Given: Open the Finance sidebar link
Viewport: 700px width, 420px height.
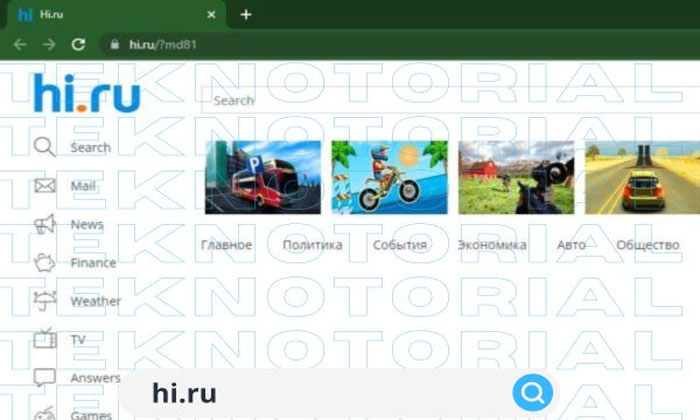Looking at the screenshot, I should [93, 263].
